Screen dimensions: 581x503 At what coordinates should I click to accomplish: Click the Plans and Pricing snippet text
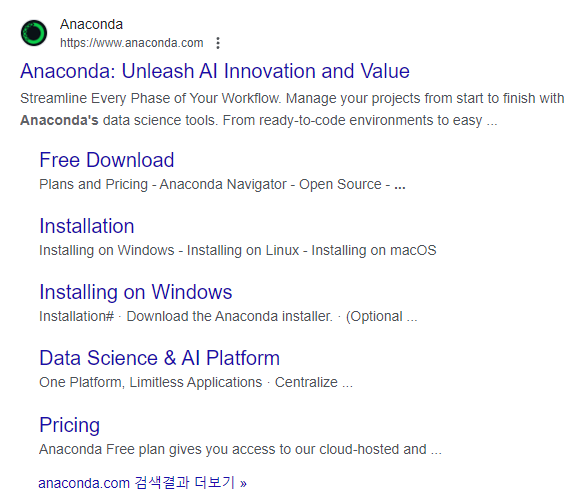[x=93, y=184]
